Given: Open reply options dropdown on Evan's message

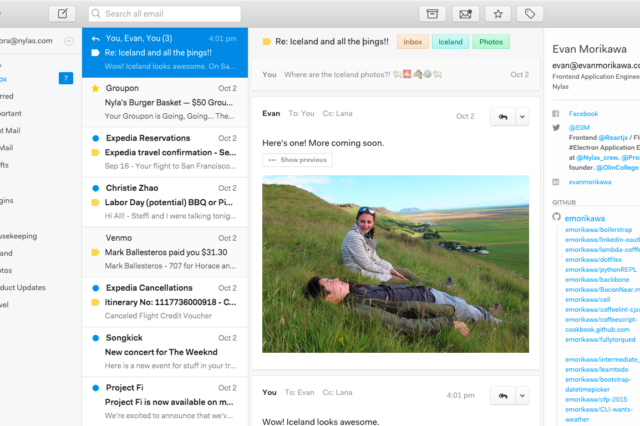Looking at the screenshot, I should [x=522, y=116].
